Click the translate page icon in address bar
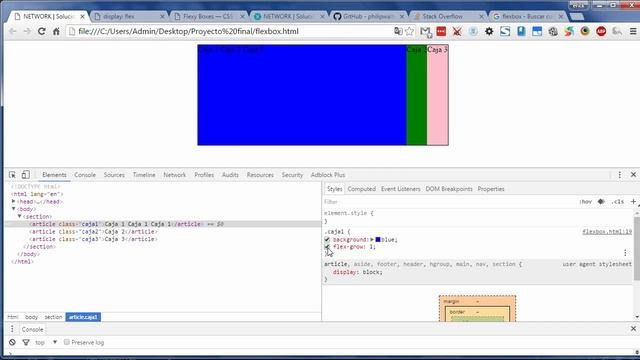 [398, 31]
